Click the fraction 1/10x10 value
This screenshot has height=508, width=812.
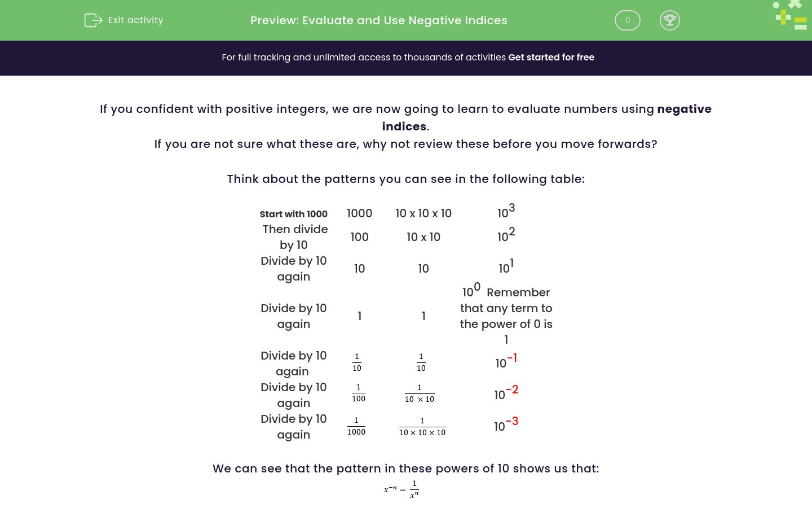tap(420, 393)
